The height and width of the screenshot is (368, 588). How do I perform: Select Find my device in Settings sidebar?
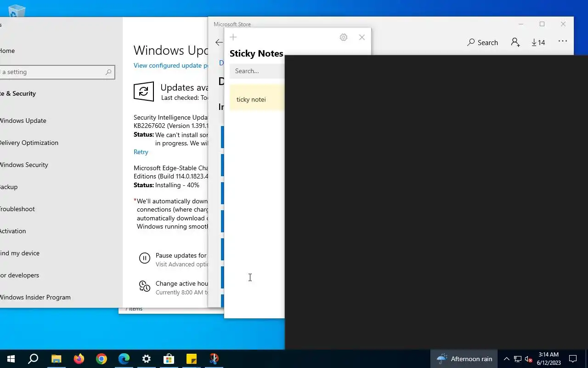20,253
